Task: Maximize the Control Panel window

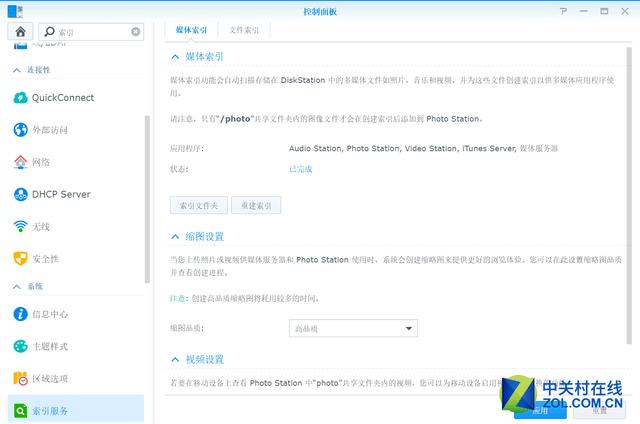Action: (x=604, y=11)
